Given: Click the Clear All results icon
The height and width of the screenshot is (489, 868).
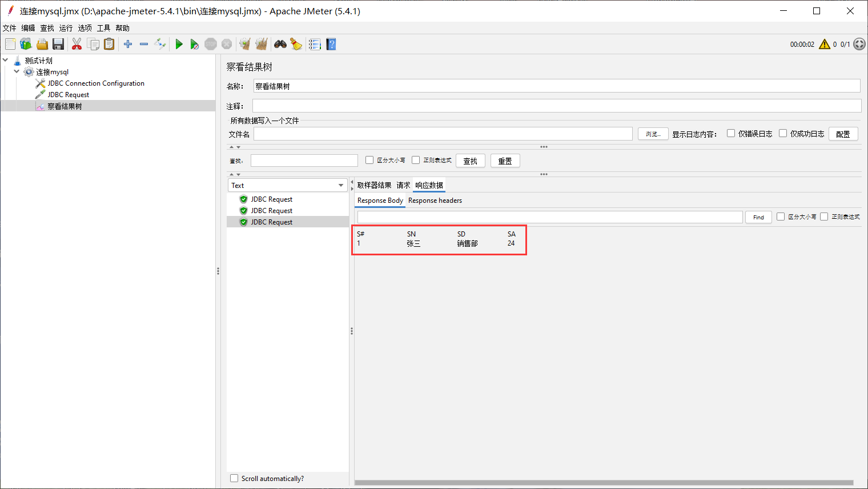Looking at the screenshot, I should 261,44.
